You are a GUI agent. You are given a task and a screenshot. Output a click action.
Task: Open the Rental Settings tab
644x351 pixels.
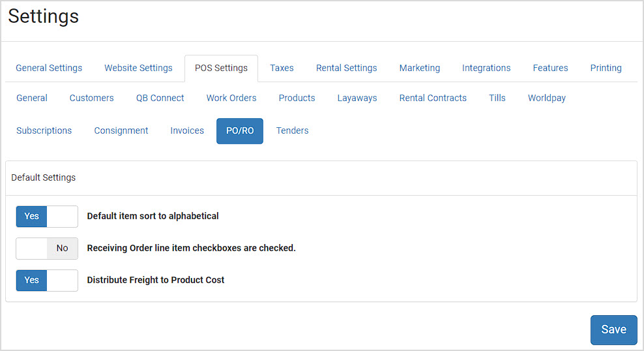click(x=346, y=69)
